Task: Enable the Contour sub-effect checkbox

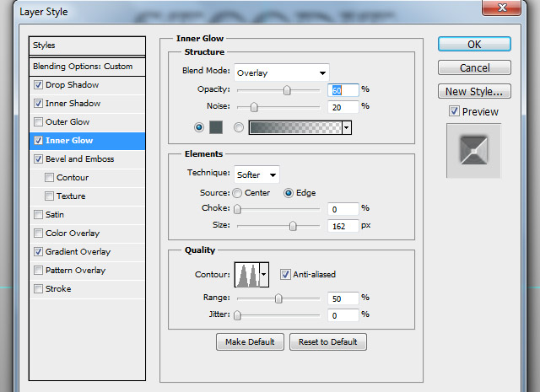Action: click(49, 178)
